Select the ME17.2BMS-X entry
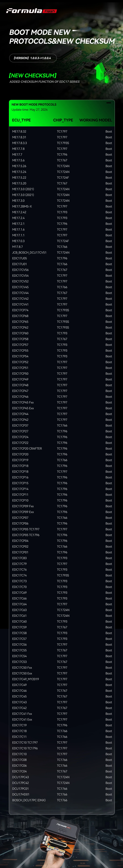 coord(22,206)
